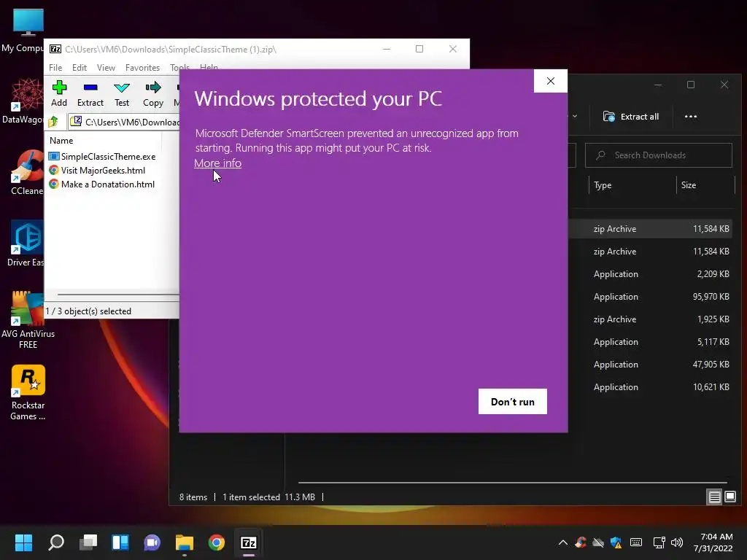
Task: Open the Edit menu in 7-Zip
Action: pyautogui.click(x=79, y=68)
